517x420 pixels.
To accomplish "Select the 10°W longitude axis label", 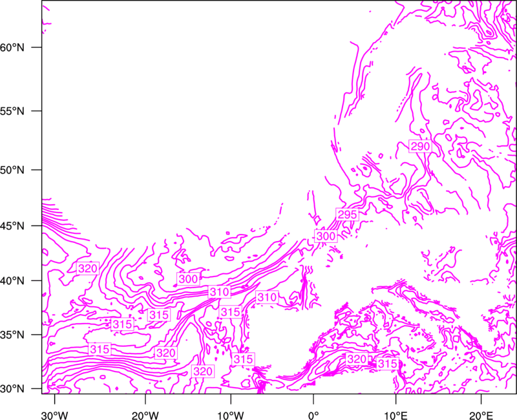I will tap(231, 415).
